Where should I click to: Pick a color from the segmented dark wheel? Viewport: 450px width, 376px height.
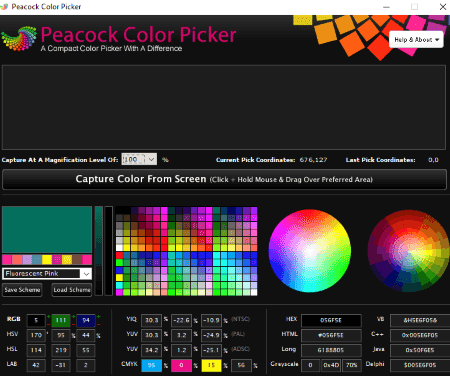click(x=409, y=251)
